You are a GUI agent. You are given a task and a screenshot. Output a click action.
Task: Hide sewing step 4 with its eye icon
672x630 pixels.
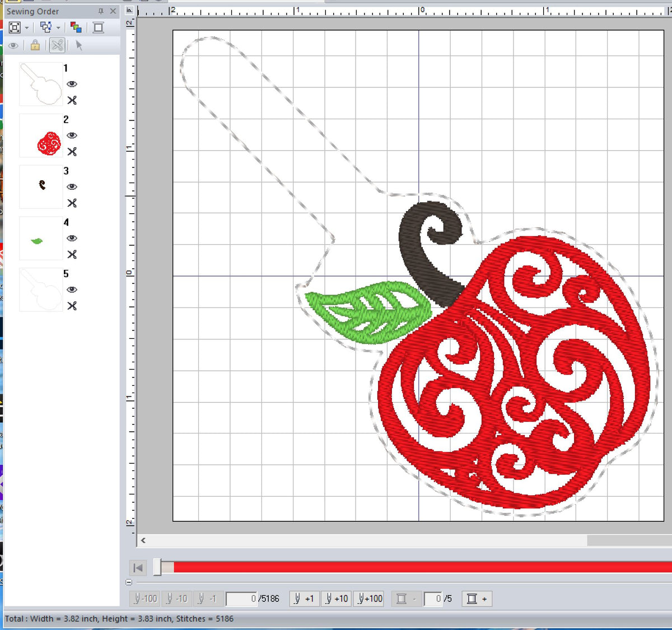(x=72, y=239)
